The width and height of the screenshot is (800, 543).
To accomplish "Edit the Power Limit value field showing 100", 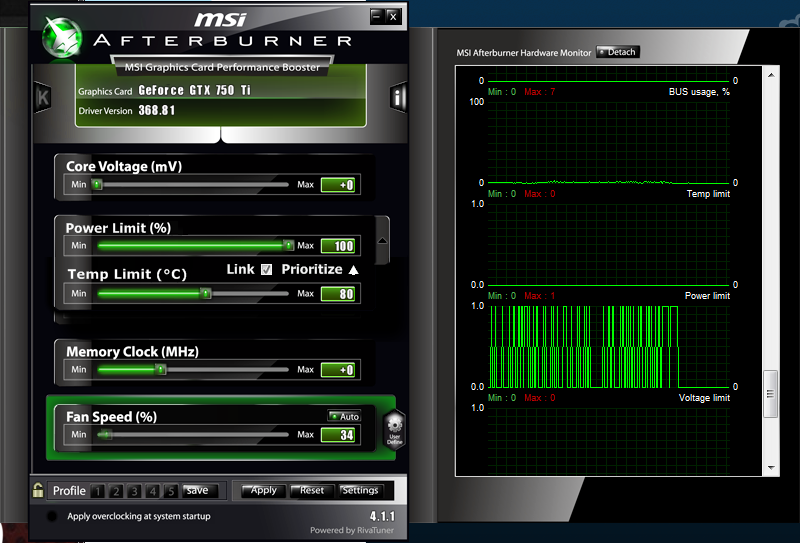I will [x=338, y=246].
